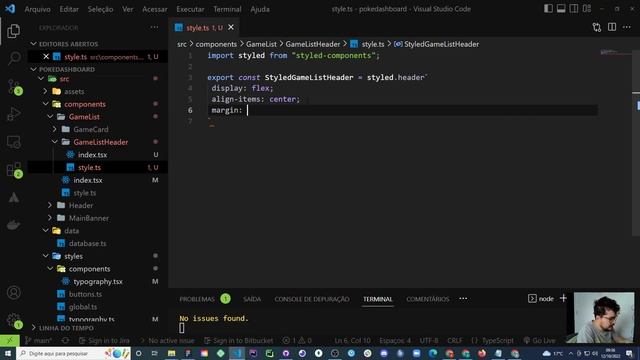Open the Terminal menu
The width and height of the screenshot is (640, 360).
tap(227, 9)
